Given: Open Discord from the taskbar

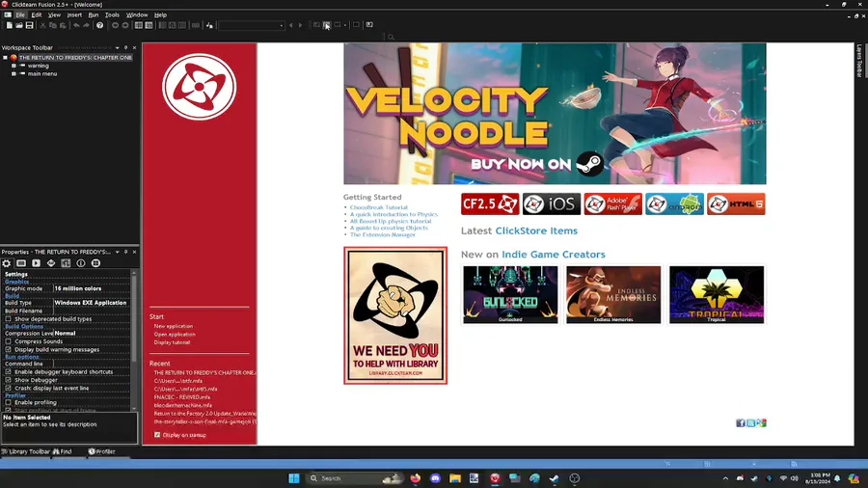Looking at the screenshot, I should (x=435, y=478).
